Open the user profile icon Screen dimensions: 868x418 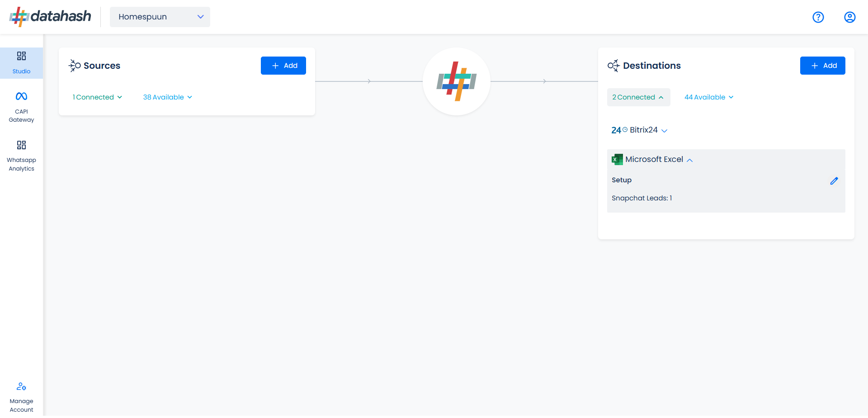[849, 17]
